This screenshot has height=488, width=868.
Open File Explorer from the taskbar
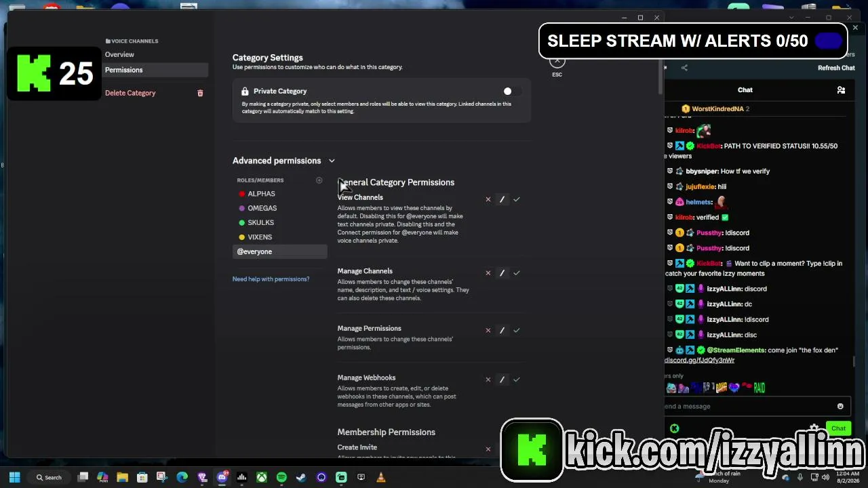tap(123, 477)
